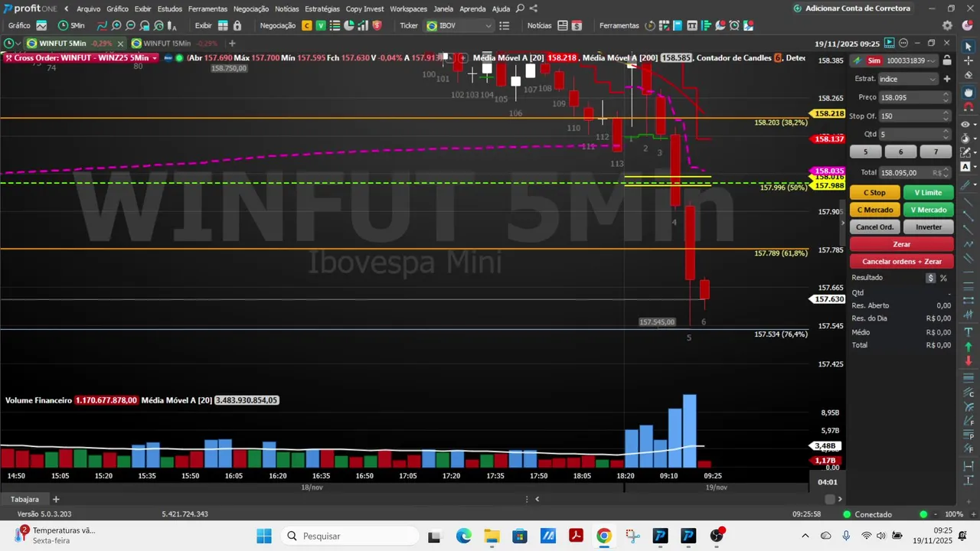Toggle result display to percent mode

[943, 278]
